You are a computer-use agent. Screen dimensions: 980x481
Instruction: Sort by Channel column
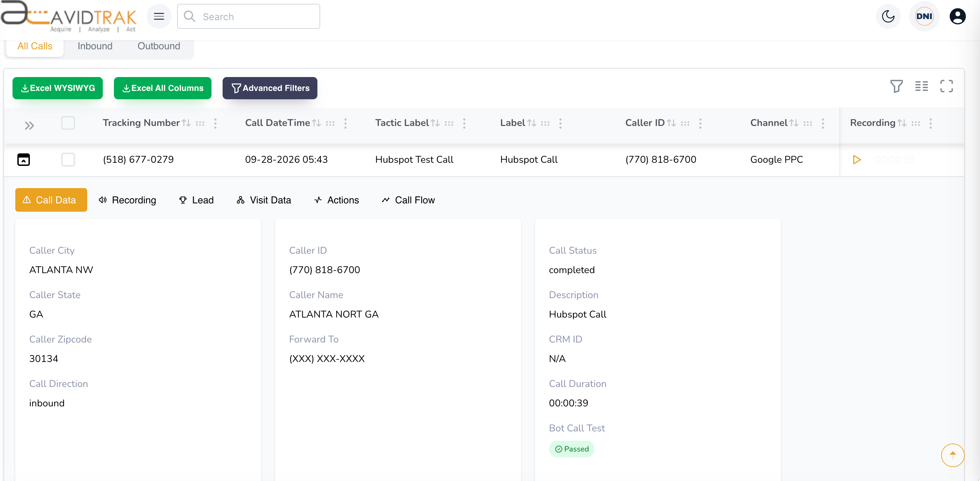[x=794, y=123]
